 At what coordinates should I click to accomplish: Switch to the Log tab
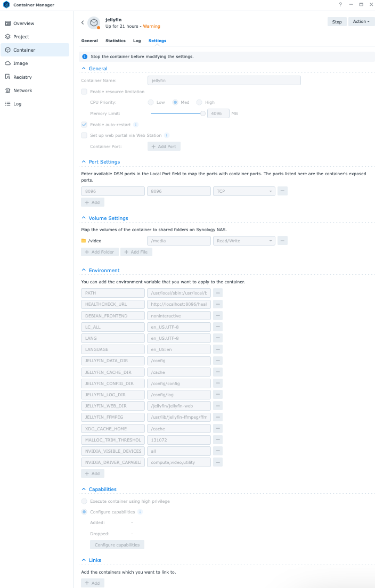tap(137, 40)
